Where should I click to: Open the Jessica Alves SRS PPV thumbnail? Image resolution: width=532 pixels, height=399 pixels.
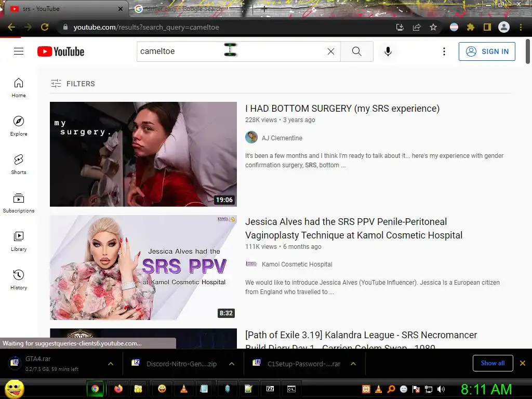pyautogui.click(x=143, y=268)
